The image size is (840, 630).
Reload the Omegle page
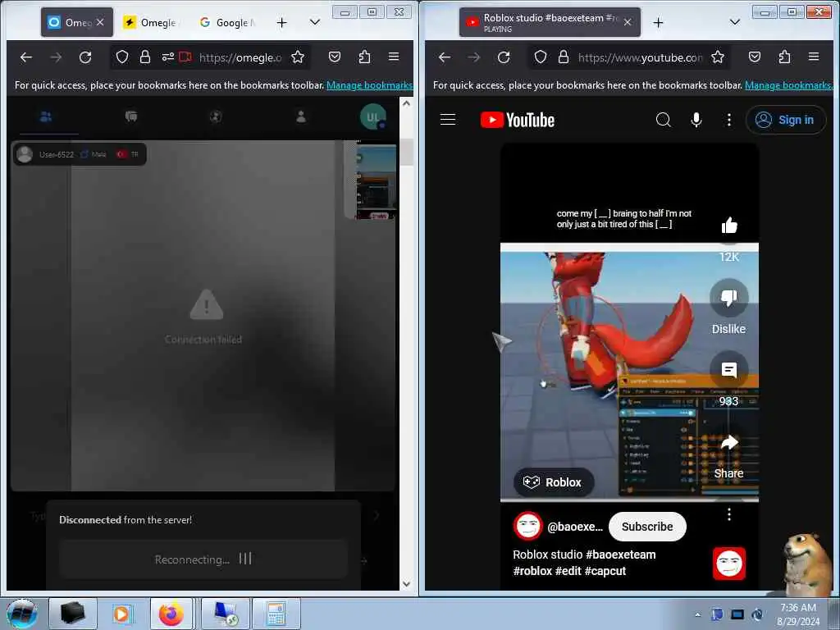pyautogui.click(x=85, y=57)
